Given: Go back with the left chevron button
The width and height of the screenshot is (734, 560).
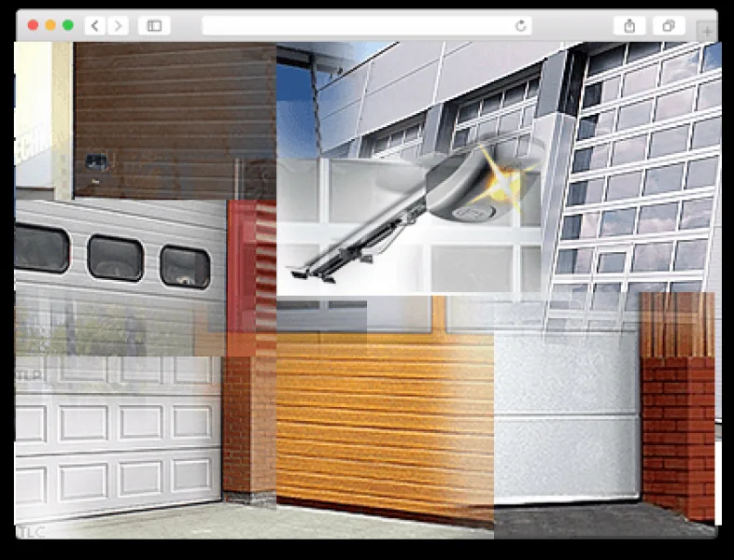Looking at the screenshot, I should [x=95, y=26].
